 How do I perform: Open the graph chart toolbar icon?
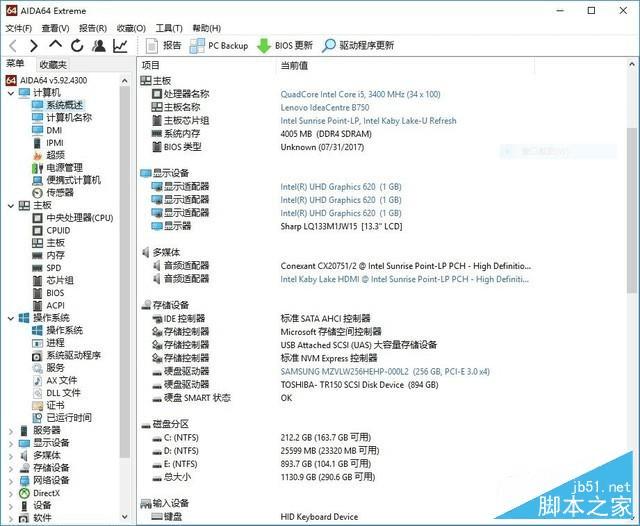120,45
